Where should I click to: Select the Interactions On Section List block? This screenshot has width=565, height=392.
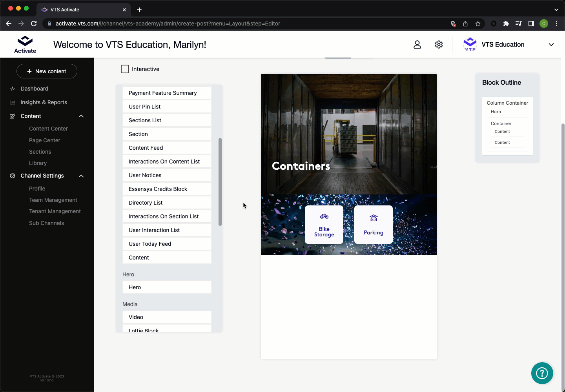coord(167,216)
